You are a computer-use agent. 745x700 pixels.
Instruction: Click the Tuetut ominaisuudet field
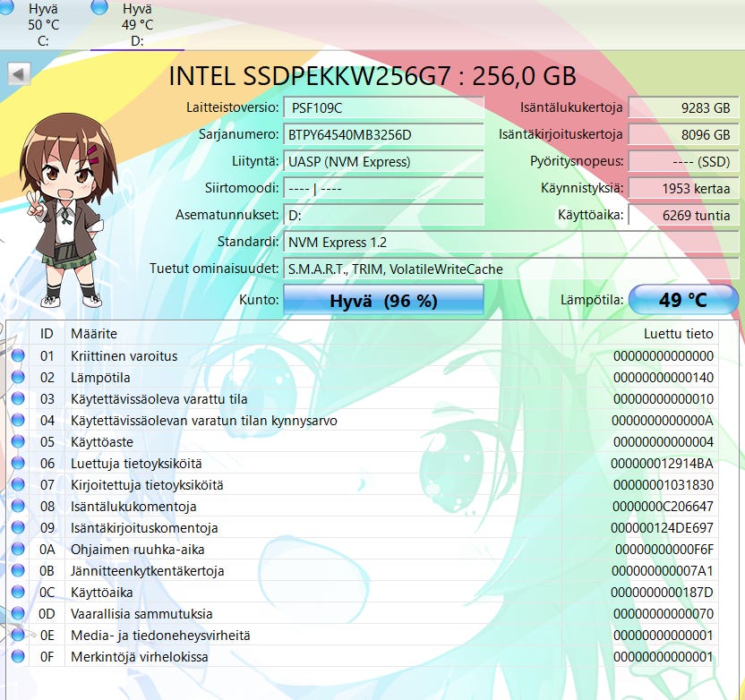click(511, 269)
